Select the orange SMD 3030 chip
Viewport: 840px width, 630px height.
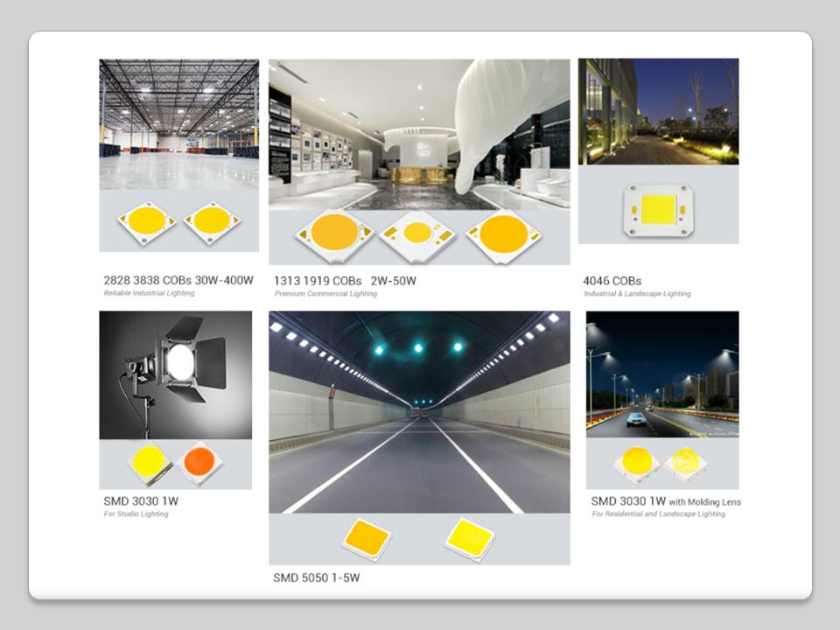click(x=200, y=463)
